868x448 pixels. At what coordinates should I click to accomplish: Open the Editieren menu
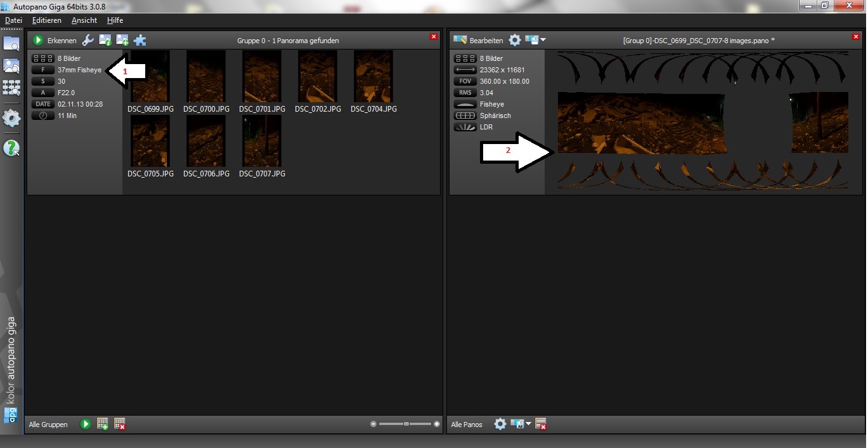[x=47, y=20]
